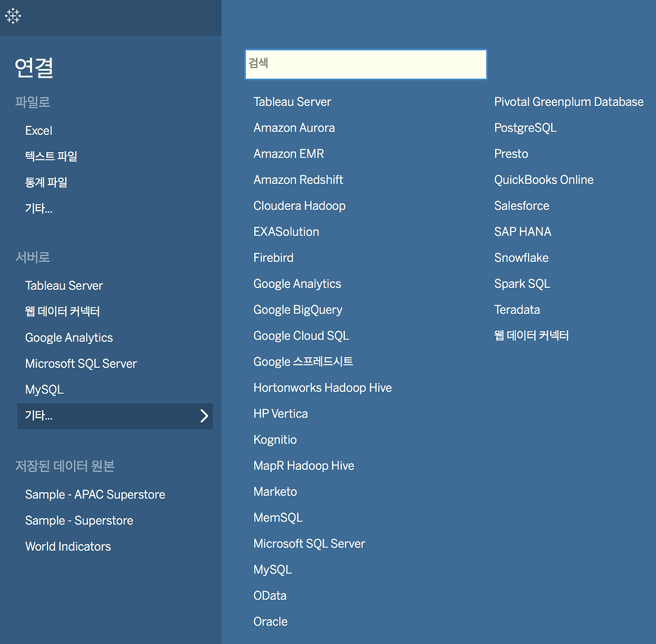
Task: Choose the QuickBooks Online connector
Action: click(544, 180)
